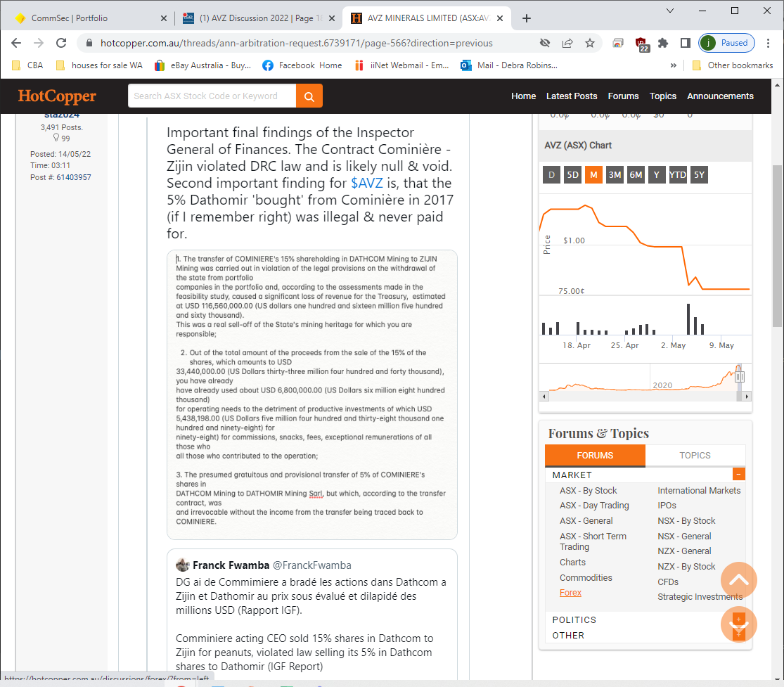The image size is (784, 687).
Task: Select the 5D chart range
Action: 572,174
